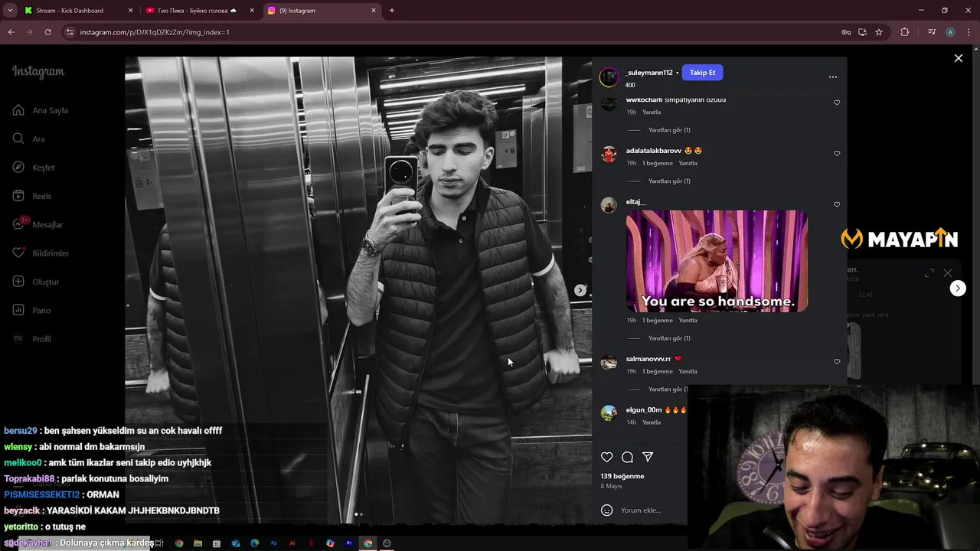This screenshot has width=980, height=551.
Task: Expand replies under wwkocharli's comment
Action: 669,130
